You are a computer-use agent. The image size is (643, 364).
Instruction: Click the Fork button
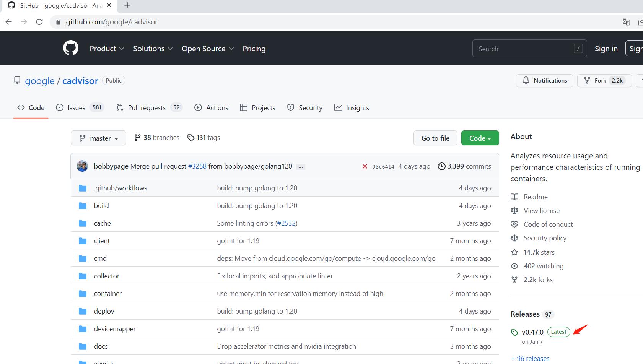coord(604,81)
